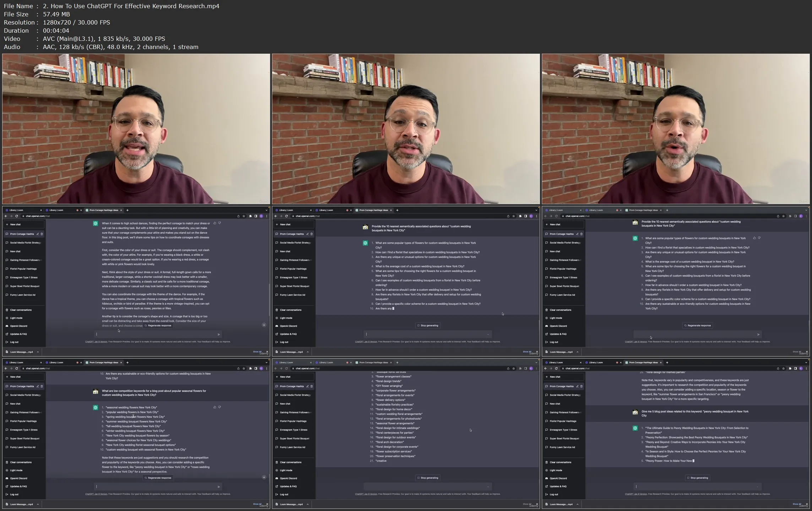Switch to the "Prom Corsage Hashtags Ideas" tab

[x=105, y=210]
